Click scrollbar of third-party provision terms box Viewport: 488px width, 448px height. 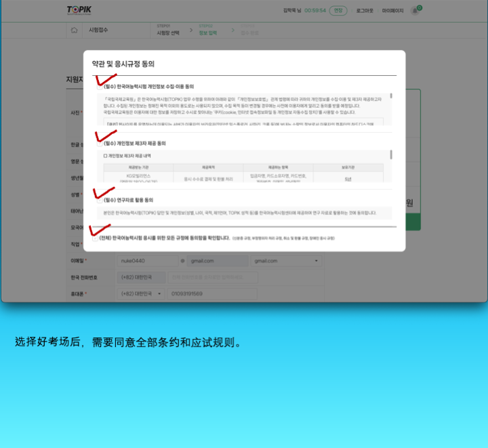[391, 155]
